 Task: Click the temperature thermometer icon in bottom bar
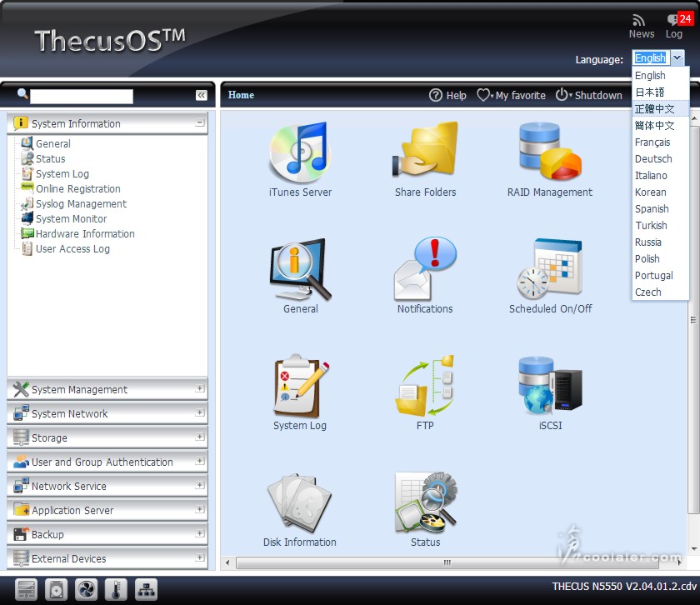(x=116, y=589)
